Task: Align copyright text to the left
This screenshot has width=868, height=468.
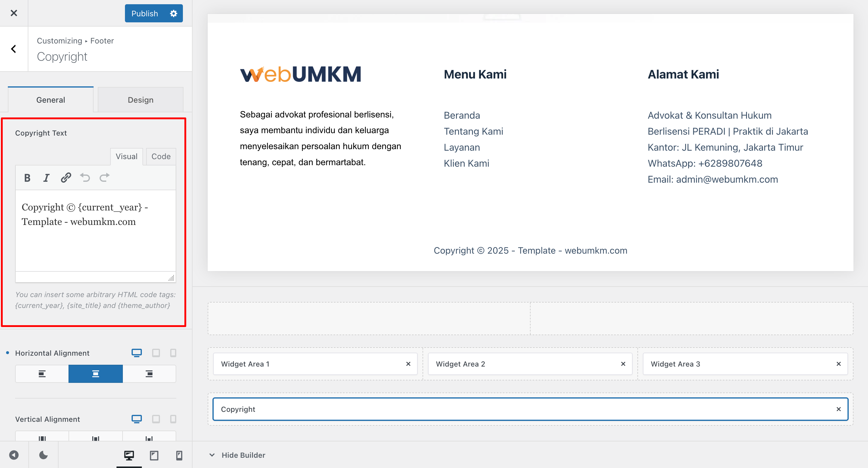Action: tap(42, 373)
